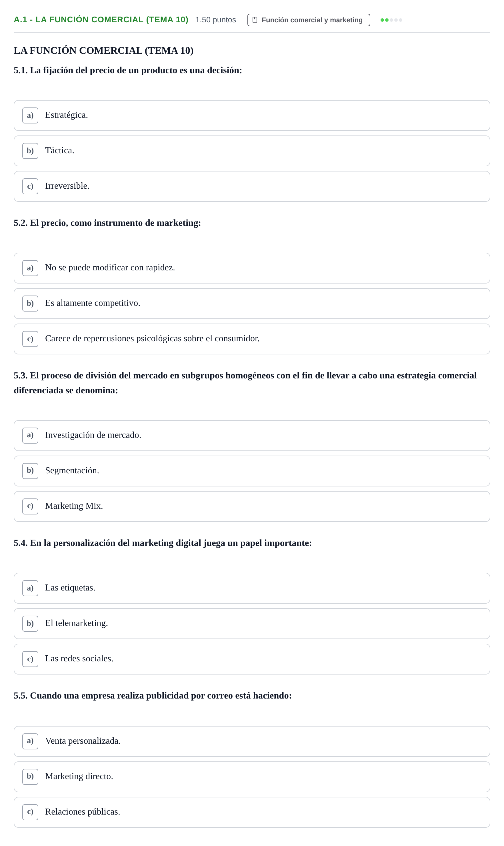This screenshot has height=846, width=504.
Task: Click the bookmark icon in topic tag
Action: click(x=255, y=20)
